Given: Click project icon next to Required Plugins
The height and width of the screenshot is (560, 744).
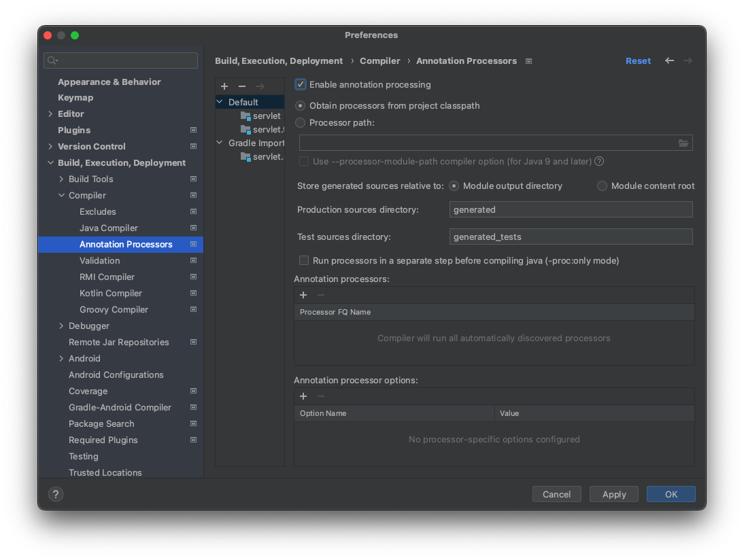Looking at the screenshot, I should pyautogui.click(x=194, y=440).
